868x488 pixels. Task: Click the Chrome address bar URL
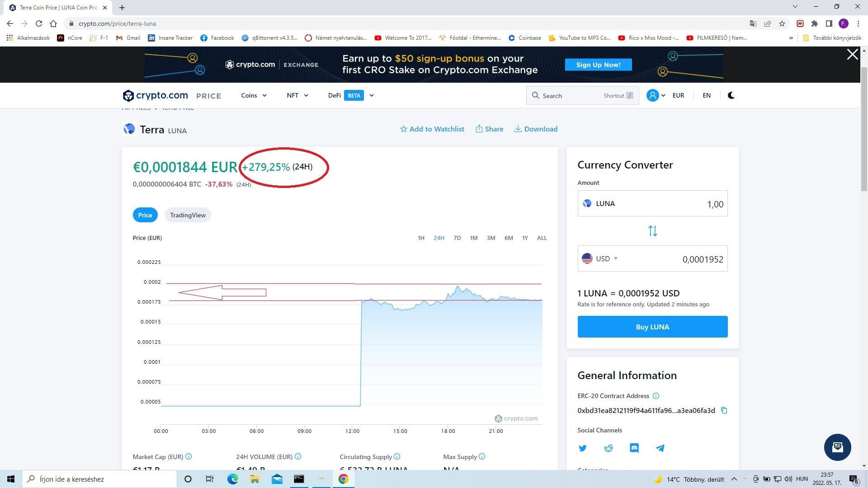click(117, 23)
